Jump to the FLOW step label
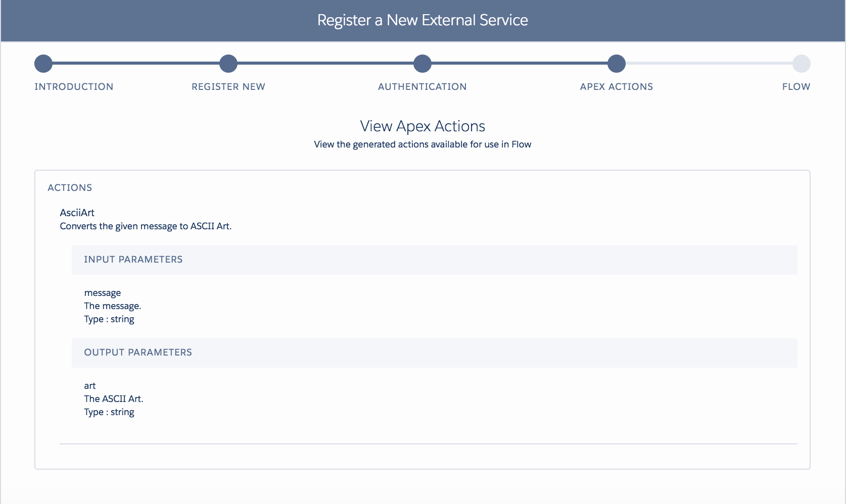Viewport: 846px width, 504px height. pos(796,87)
